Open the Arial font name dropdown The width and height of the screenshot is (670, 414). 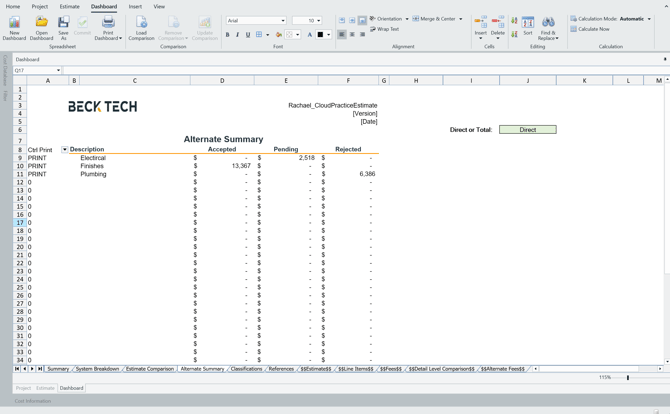tap(283, 20)
